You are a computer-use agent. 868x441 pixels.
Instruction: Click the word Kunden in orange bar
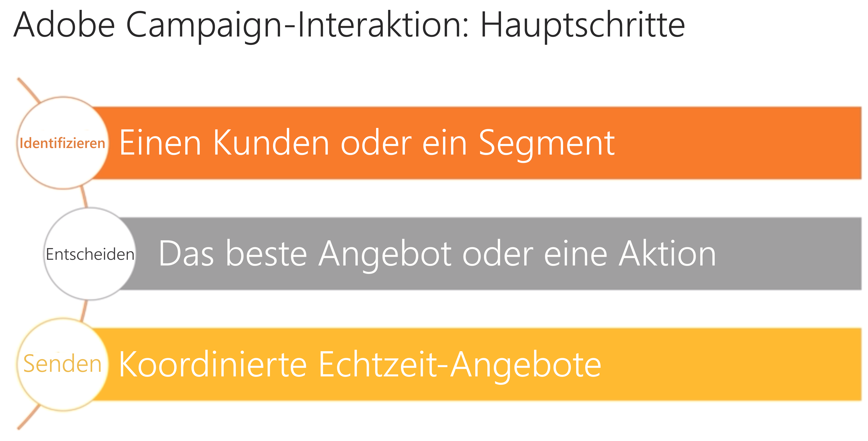click(x=271, y=143)
